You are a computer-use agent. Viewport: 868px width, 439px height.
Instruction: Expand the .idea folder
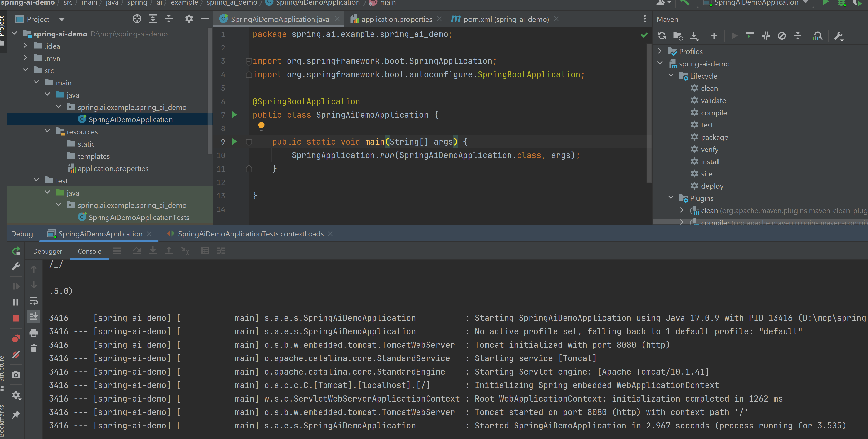click(x=25, y=46)
